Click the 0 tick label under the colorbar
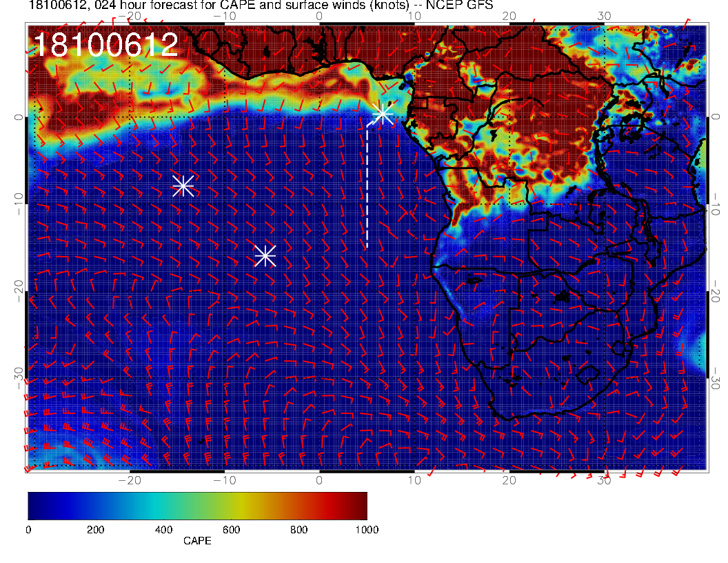The width and height of the screenshot is (728, 563). (28, 529)
